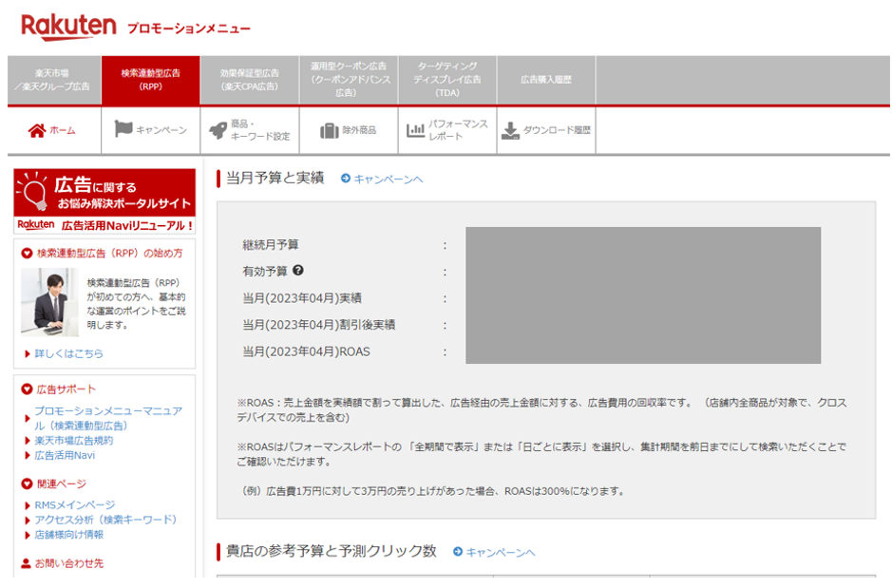Click the download arrow icon
892x588 pixels.
510,131
